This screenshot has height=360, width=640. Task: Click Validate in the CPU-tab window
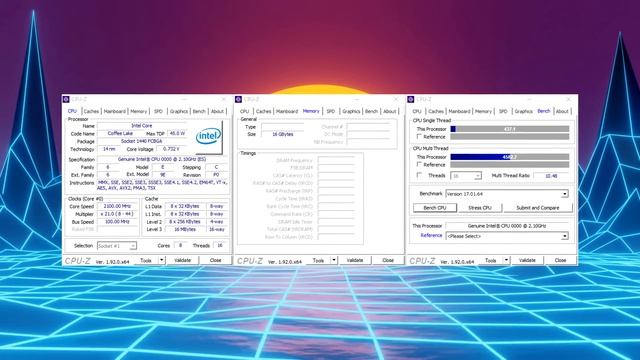[x=182, y=260]
